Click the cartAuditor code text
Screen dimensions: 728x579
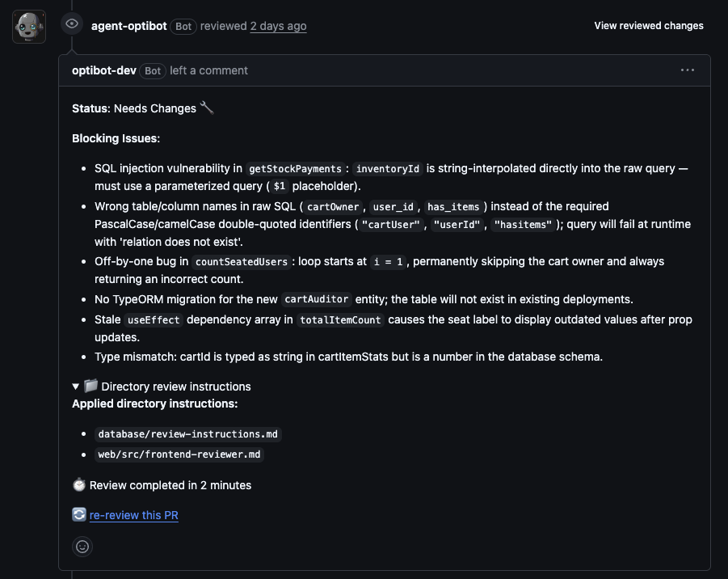point(316,299)
